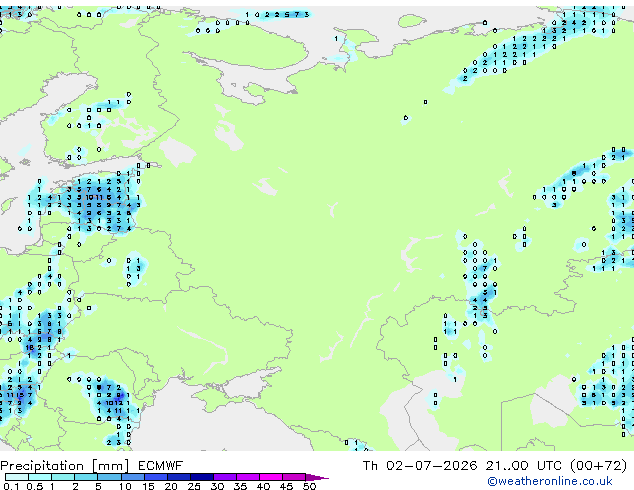Screen dimensions: 634x490
Task: Select the 30–35 mm purple legend swatch
Action: point(225,477)
